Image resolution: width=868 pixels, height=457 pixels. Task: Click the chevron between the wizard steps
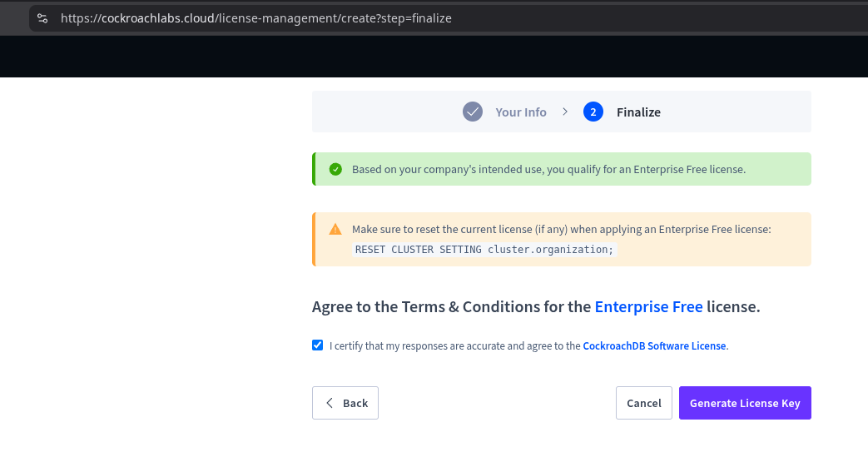pyautogui.click(x=564, y=112)
